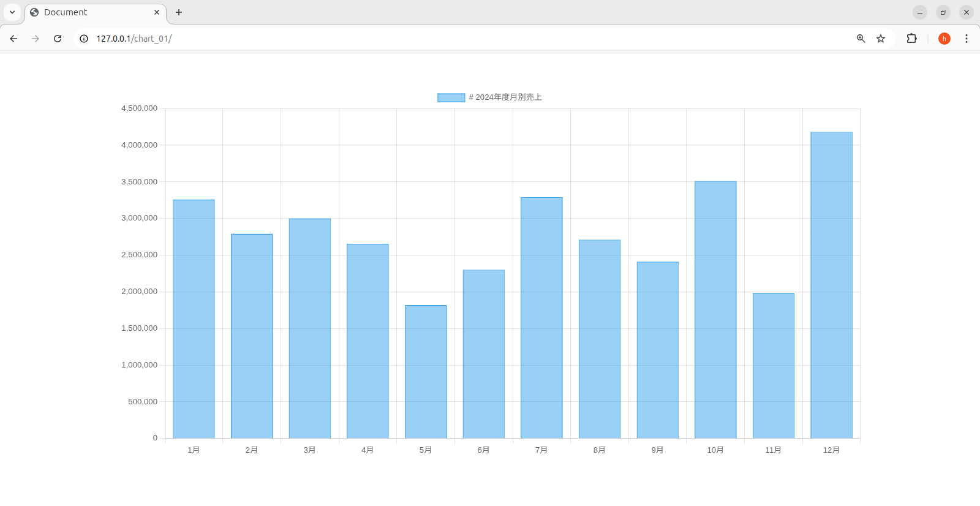Select the 10月 sales bar

(715, 309)
